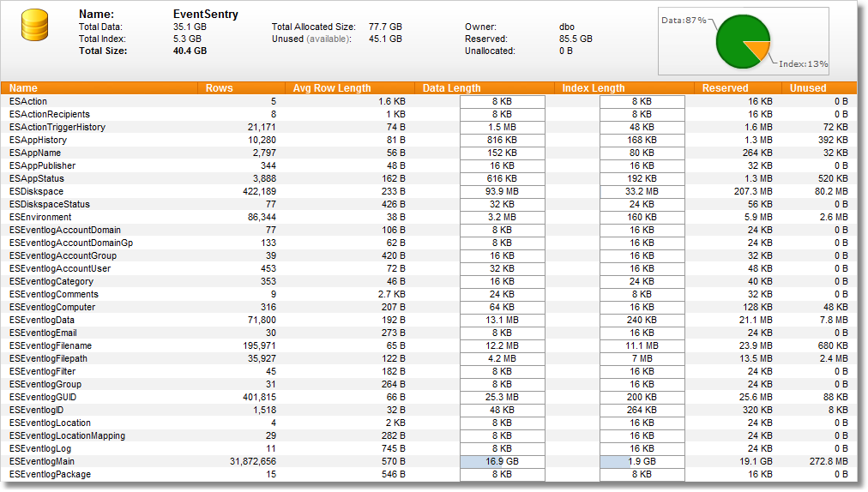Select ESEventlogAccountDomain table name

coord(65,230)
